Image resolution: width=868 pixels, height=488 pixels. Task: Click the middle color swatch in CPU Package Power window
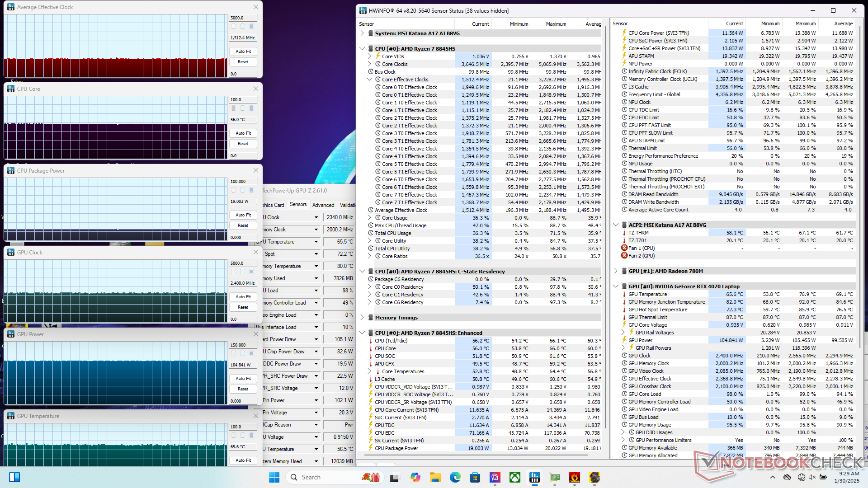click(x=242, y=190)
